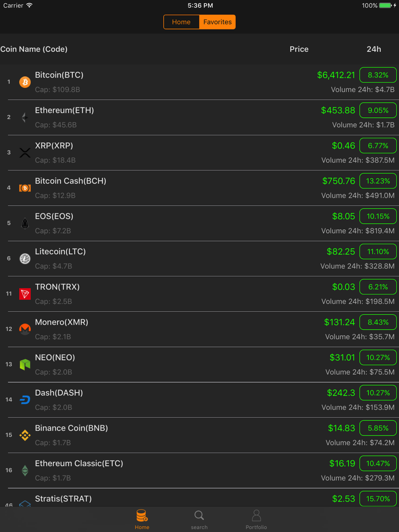Tap the Monero orange logo icon

click(x=25, y=329)
